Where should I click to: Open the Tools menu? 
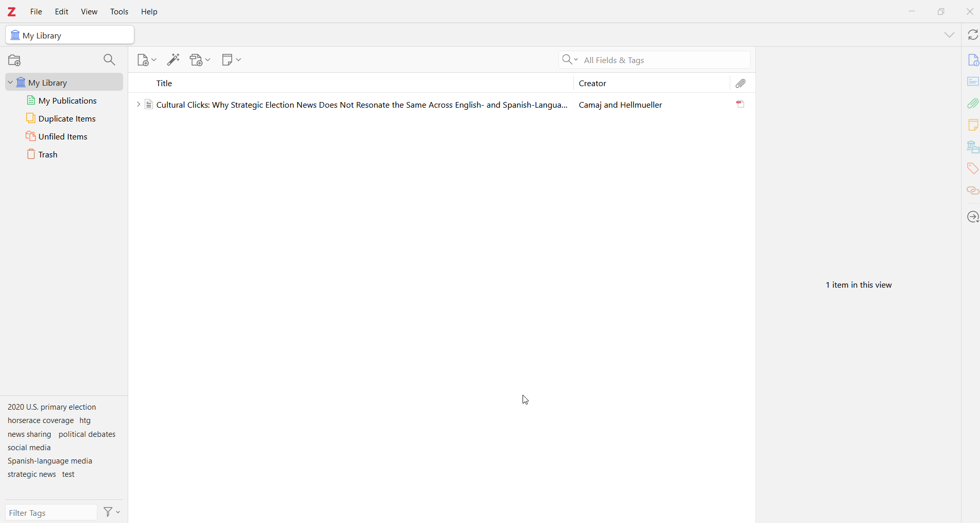coord(119,12)
